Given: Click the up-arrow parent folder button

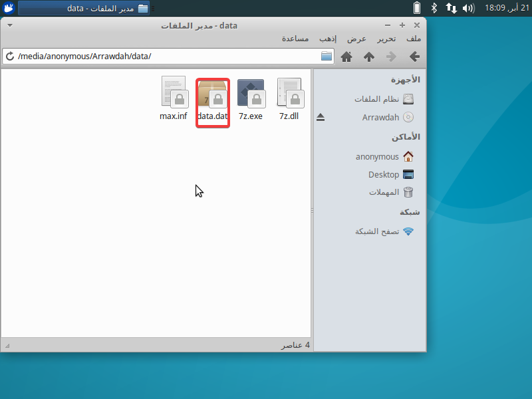Looking at the screenshot, I should coord(368,57).
